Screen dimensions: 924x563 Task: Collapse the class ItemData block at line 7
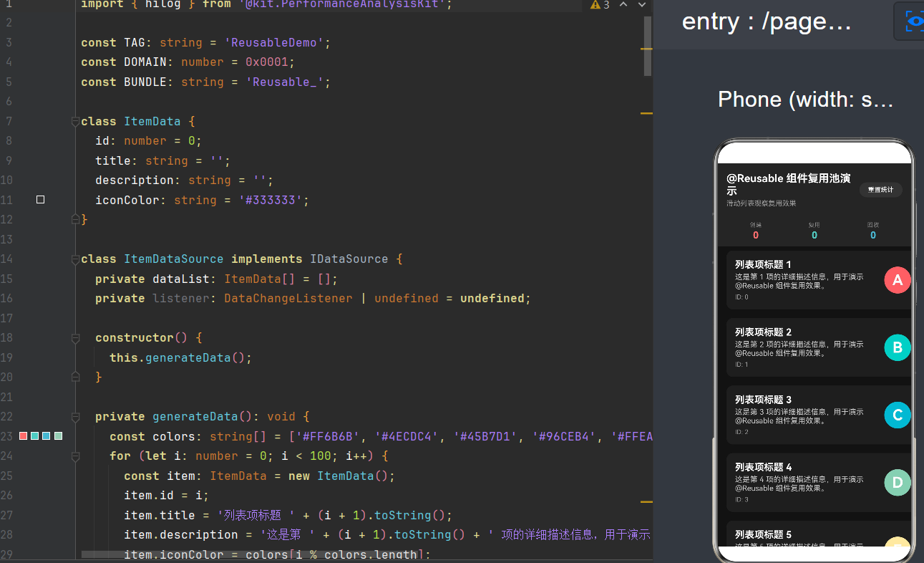coord(75,122)
